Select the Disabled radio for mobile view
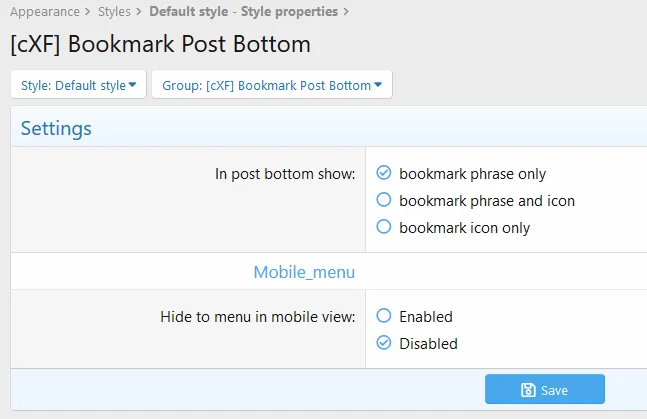The width and height of the screenshot is (647, 419). coord(383,343)
